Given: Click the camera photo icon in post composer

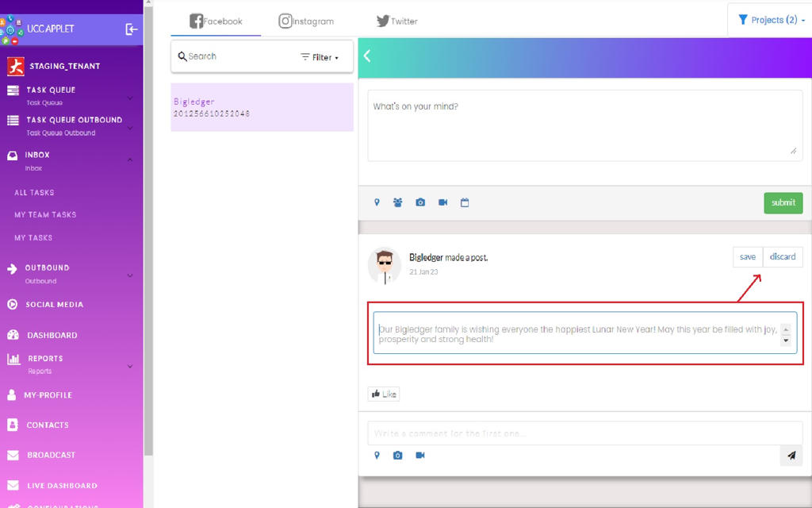Looking at the screenshot, I should pyautogui.click(x=420, y=202).
